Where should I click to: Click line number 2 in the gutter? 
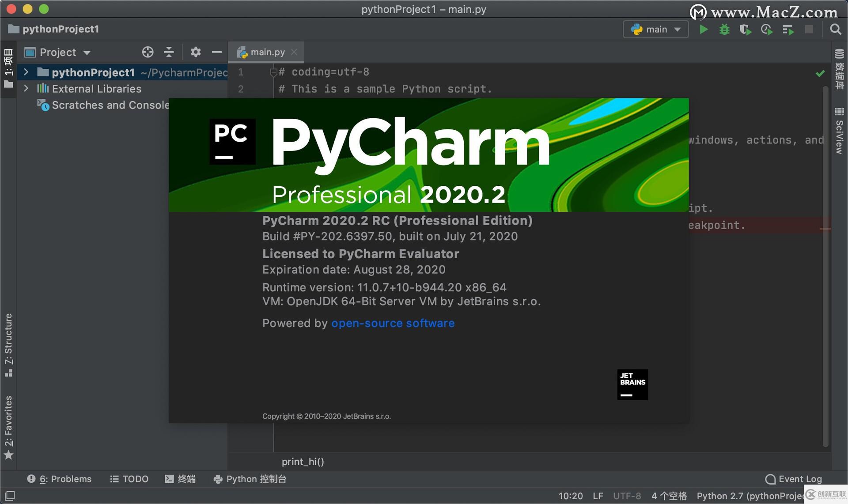(241, 89)
